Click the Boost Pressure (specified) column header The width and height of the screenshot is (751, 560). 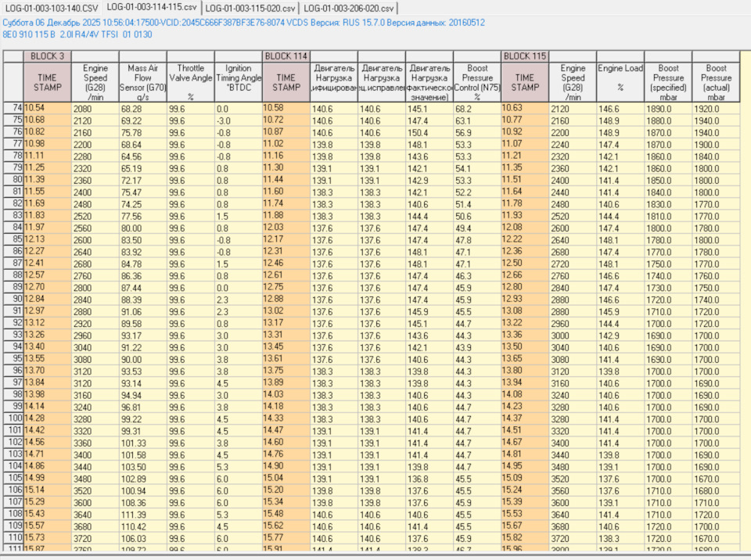(668, 82)
